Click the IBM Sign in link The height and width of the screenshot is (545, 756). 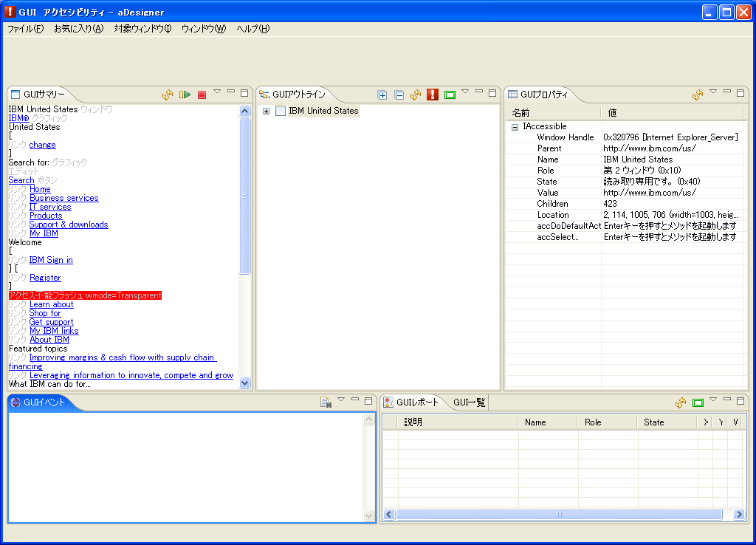tap(51, 261)
